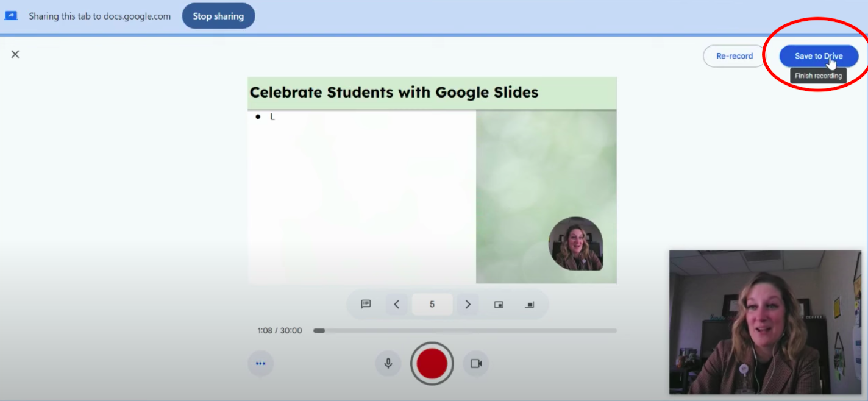
Task: Click the small corner camera size icon
Action: pyautogui.click(x=530, y=304)
